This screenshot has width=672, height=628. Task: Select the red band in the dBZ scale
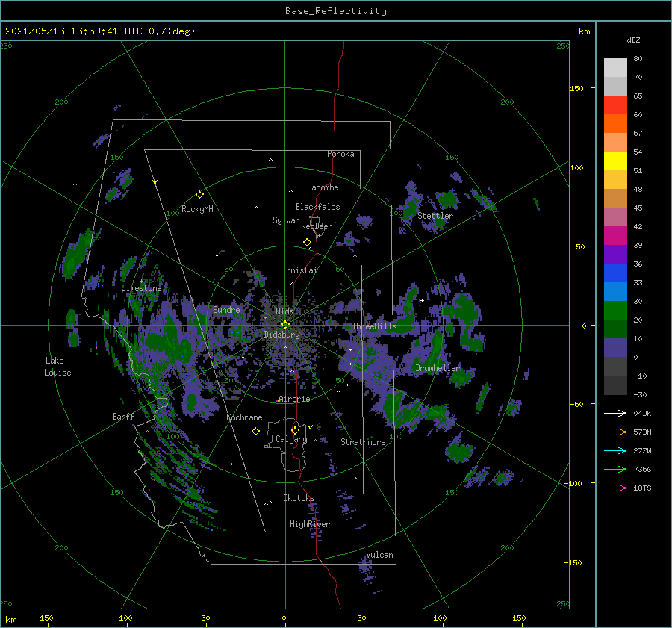tap(615, 105)
